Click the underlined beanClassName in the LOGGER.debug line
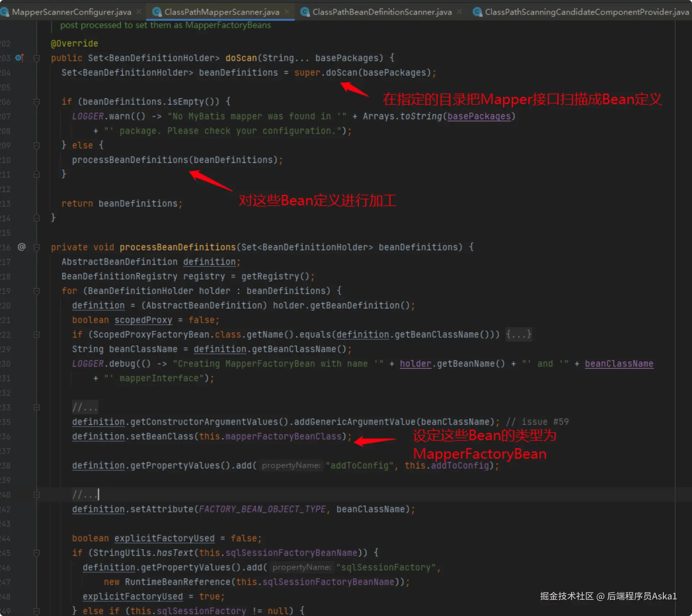Image resolution: width=692 pixels, height=616 pixels. point(619,364)
